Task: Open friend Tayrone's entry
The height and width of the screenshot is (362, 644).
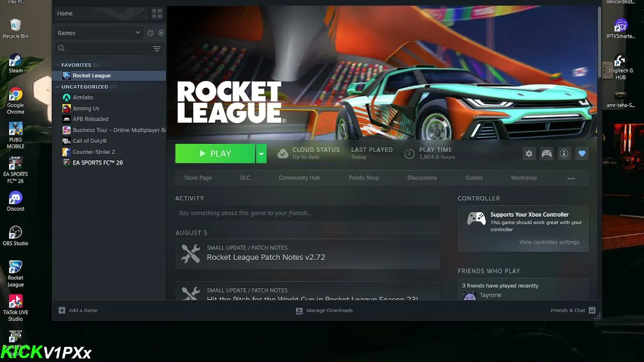Action: click(523, 295)
